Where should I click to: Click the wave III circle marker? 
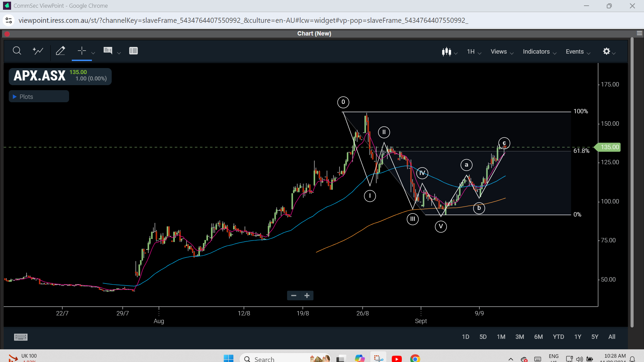click(x=413, y=219)
